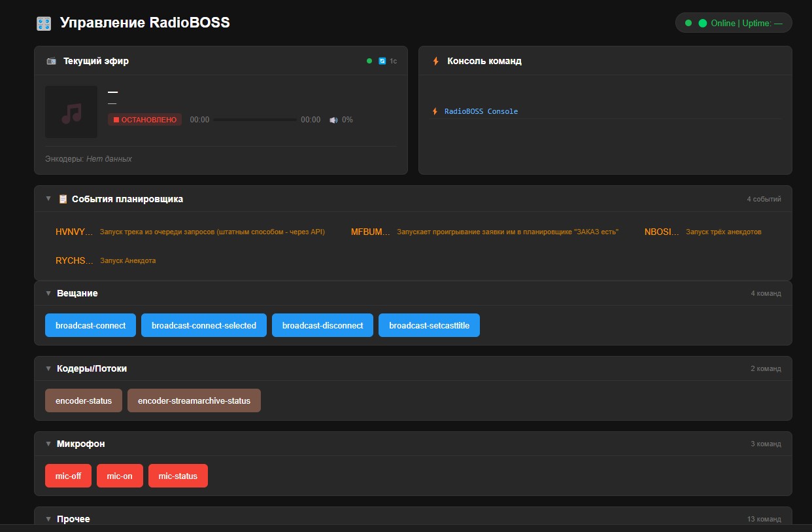The width and height of the screenshot is (812, 532).
Task: Check microphone state with mic-status
Action: pyautogui.click(x=178, y=476)
